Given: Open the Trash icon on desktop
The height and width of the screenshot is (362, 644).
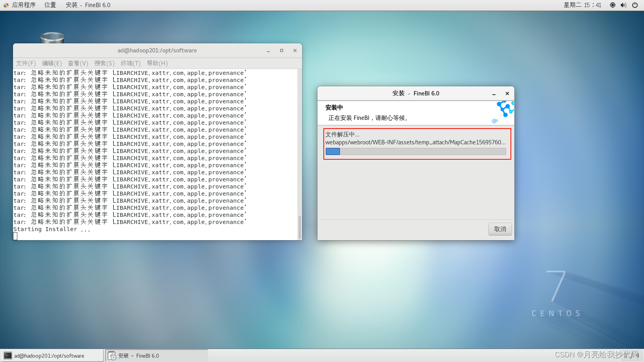Looking at the screenshot, I should coord(52,38).
